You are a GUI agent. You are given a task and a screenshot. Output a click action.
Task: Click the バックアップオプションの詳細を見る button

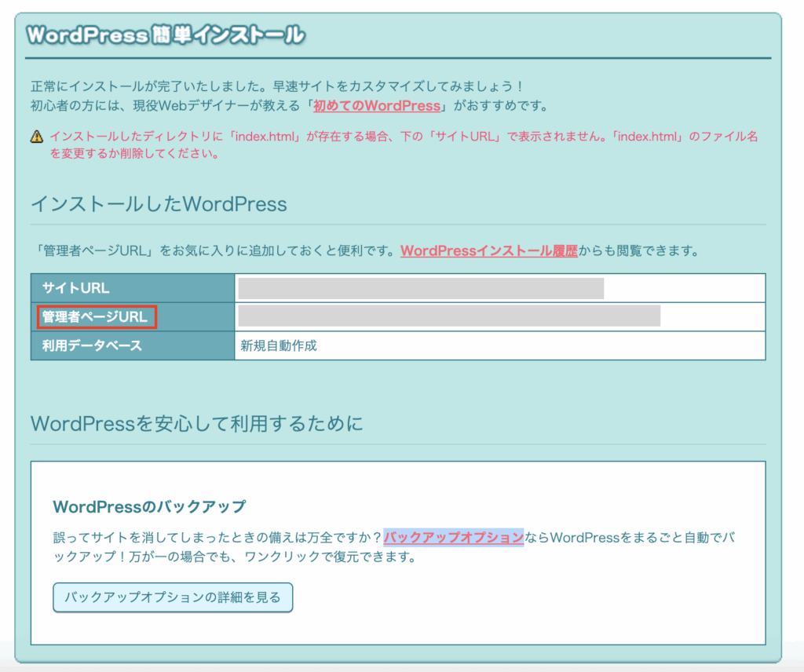pos(172,597)
